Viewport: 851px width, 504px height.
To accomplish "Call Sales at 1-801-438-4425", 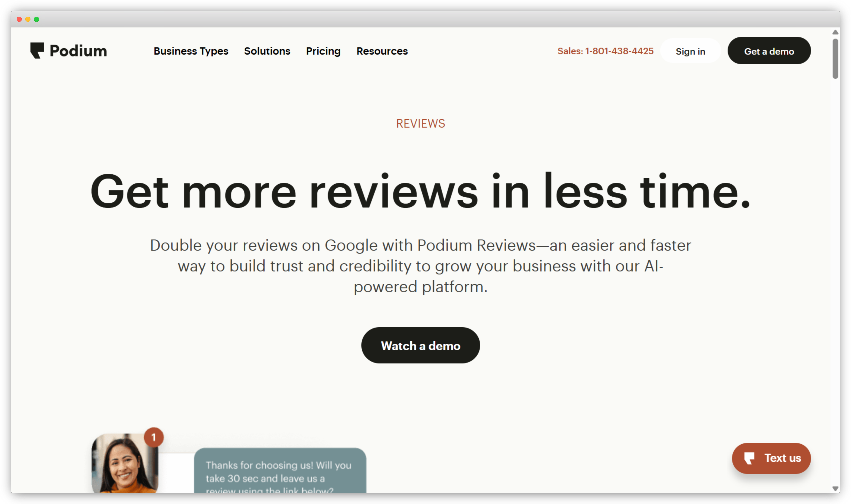I will pyautogui.click(x=605, y=51).
